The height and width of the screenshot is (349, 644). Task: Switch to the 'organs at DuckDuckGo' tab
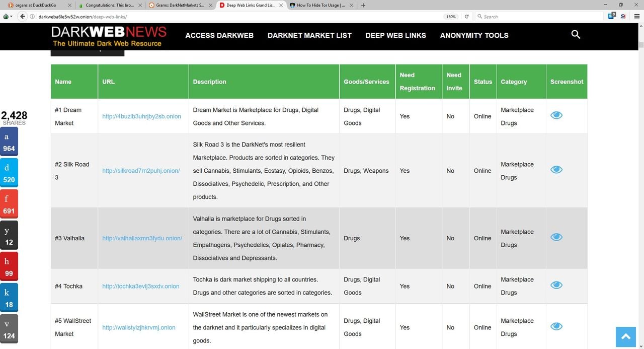click(35, 5)
